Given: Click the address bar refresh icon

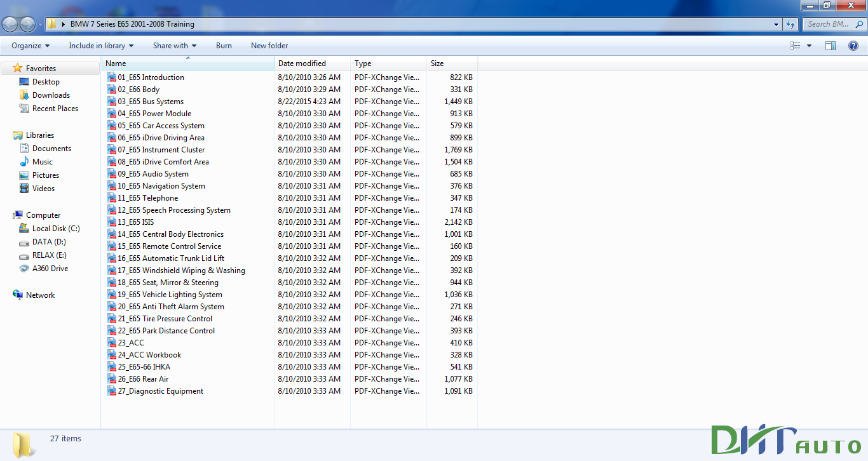Looking at the screenshot, I should pos(790,24).
